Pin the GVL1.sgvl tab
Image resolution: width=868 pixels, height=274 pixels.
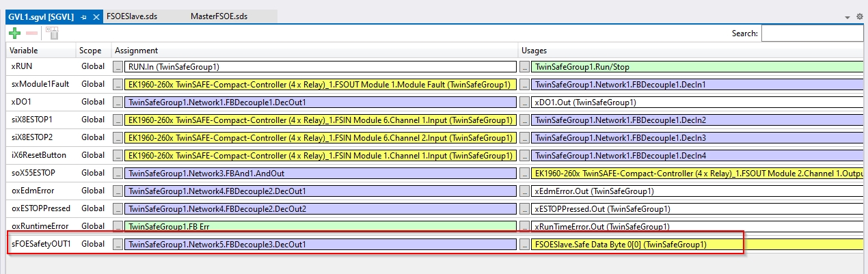(84, 16)
